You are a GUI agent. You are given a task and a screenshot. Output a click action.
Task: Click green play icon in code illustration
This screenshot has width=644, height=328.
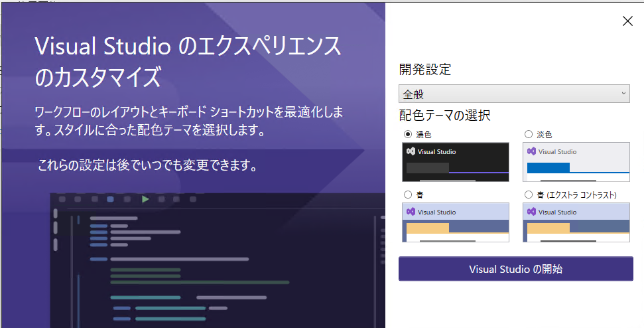145,199
